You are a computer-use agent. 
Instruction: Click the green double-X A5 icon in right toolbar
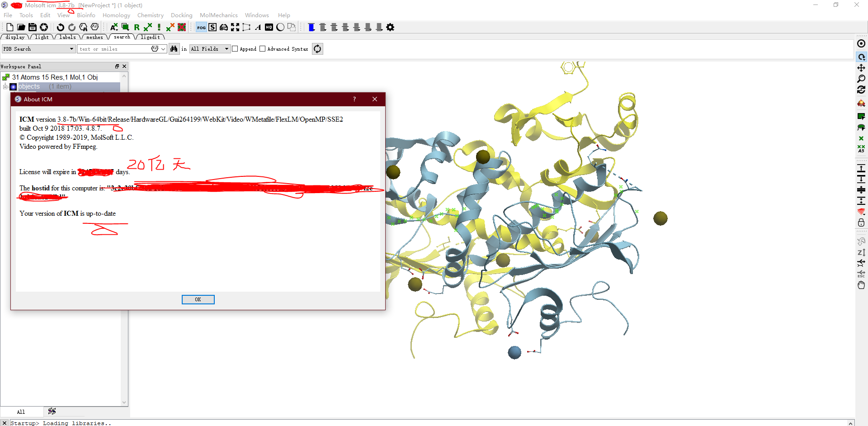tap(861, 148)
